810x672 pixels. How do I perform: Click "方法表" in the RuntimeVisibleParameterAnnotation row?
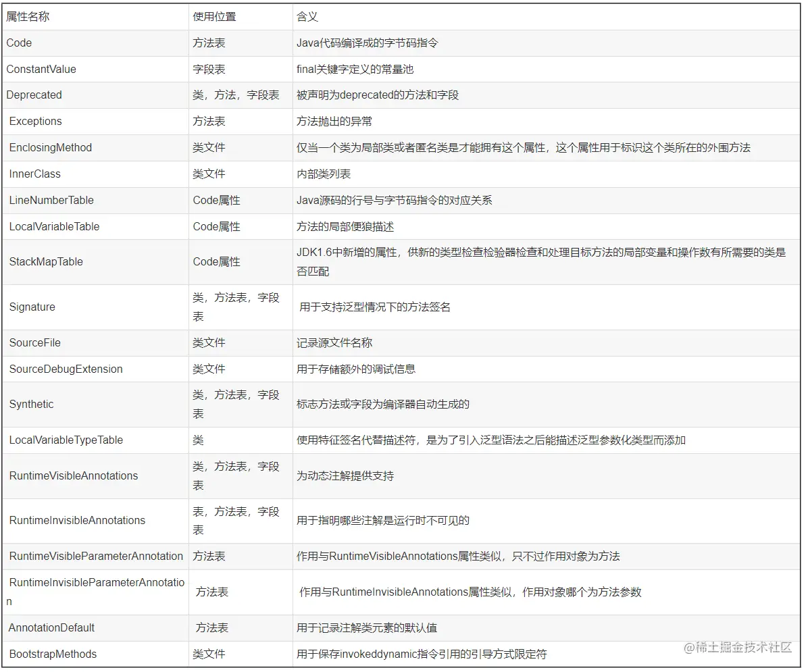tap(209, 557)
